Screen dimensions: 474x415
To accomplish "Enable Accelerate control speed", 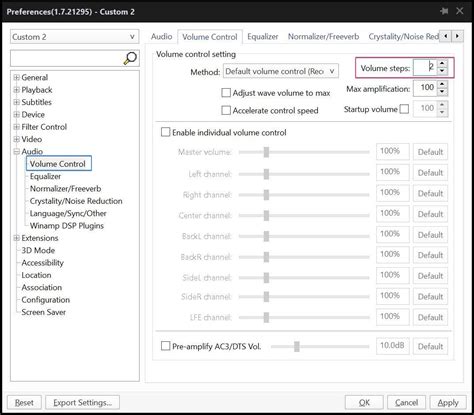I will click(226, 110).
